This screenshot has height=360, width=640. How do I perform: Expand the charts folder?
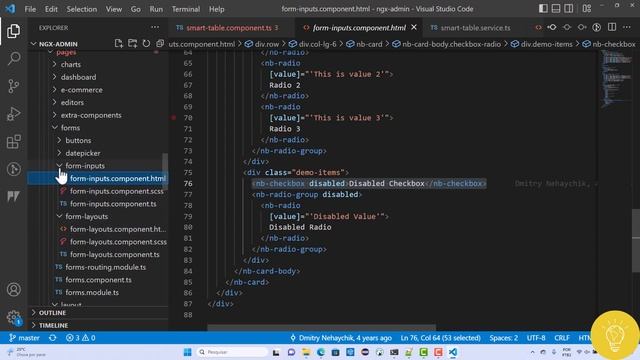(71, 64)
